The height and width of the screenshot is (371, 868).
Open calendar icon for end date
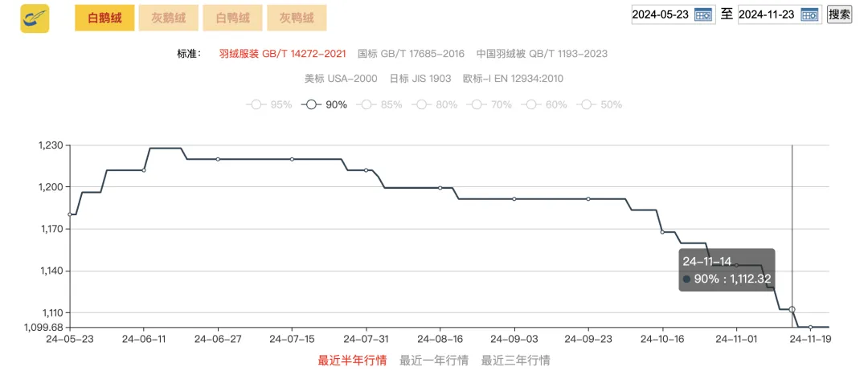point(810,14)
